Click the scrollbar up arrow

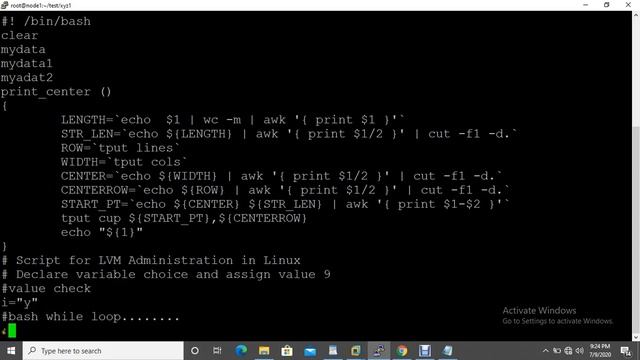click(x=636, y=15)
